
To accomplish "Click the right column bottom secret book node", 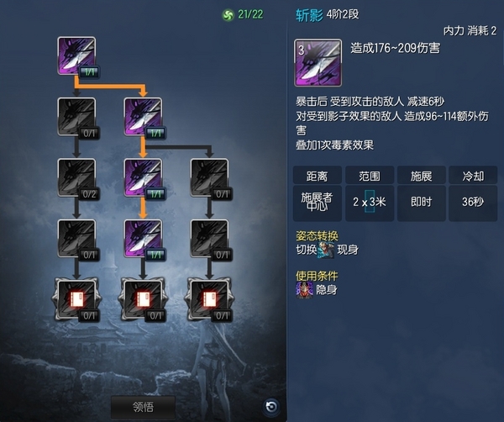I will coord(209,300).
